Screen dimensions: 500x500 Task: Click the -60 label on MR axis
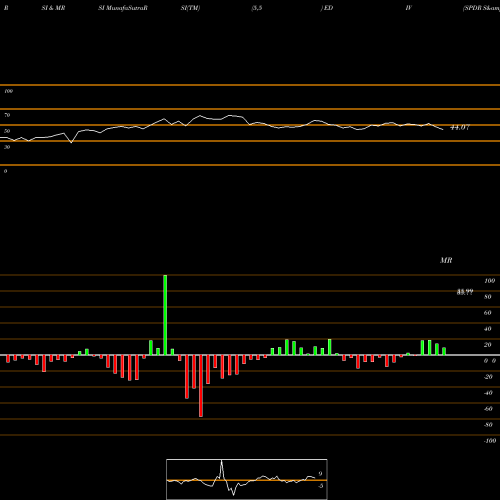click(x=488, y=409)
